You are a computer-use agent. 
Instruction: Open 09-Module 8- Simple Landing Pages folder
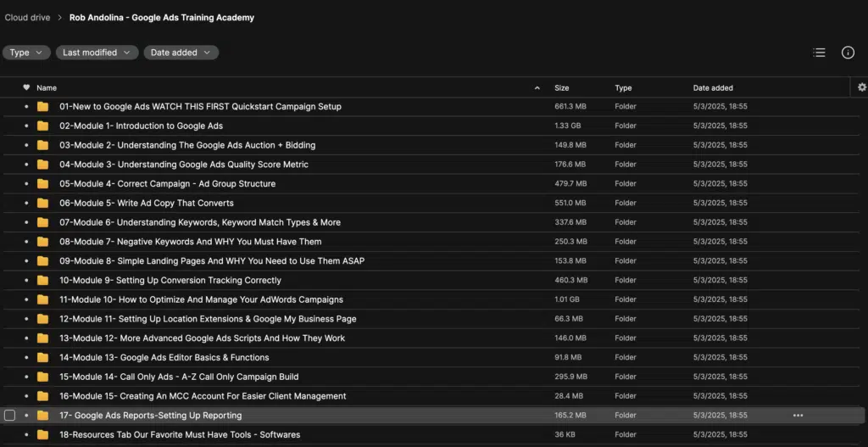click(212, 261)
